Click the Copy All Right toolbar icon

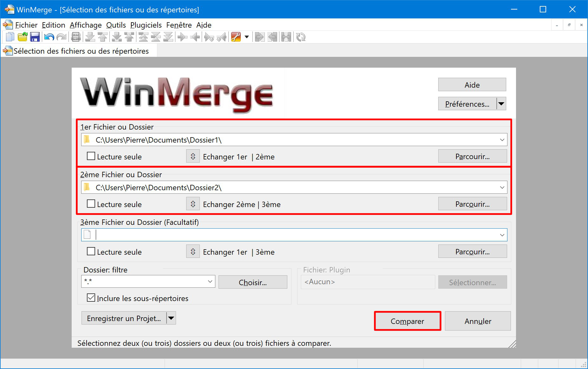(x=260, y=37)
